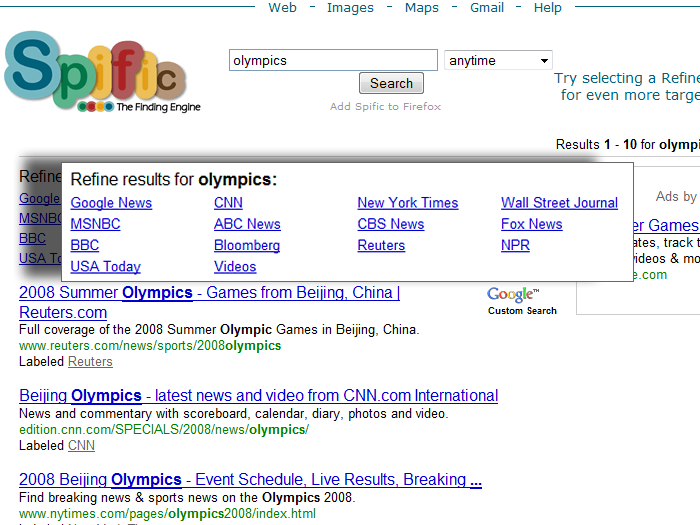Refine results by CNN
The height and width of the screenshot is (525, 700).
pyautogui.click(x=228, y=203)
